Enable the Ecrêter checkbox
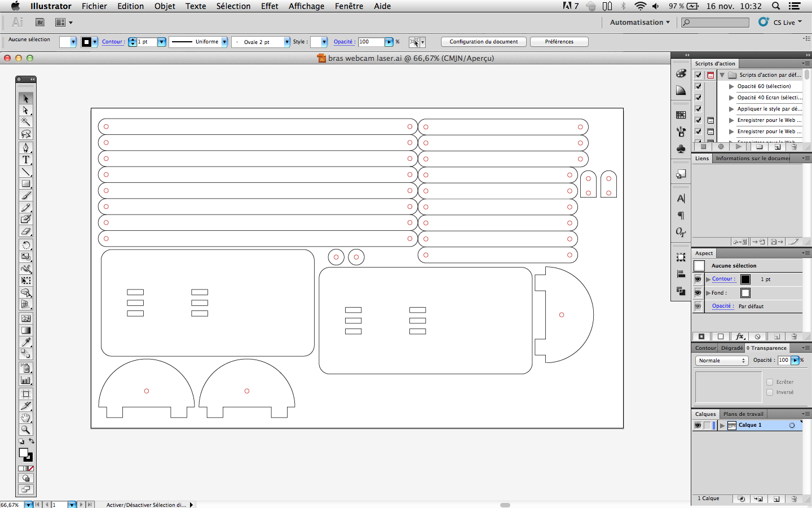 point(770,382)
